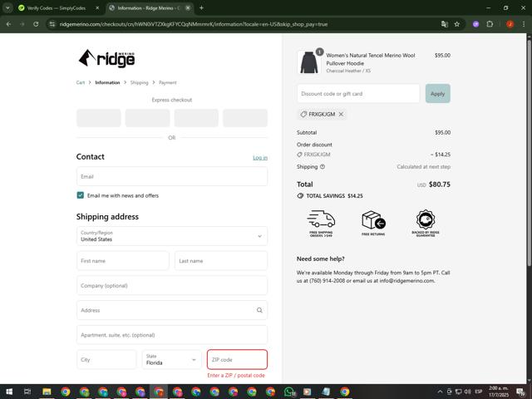Click the Company (optional) field
Viewport: 532px width, 399px height.
click(x=172, y=285)
